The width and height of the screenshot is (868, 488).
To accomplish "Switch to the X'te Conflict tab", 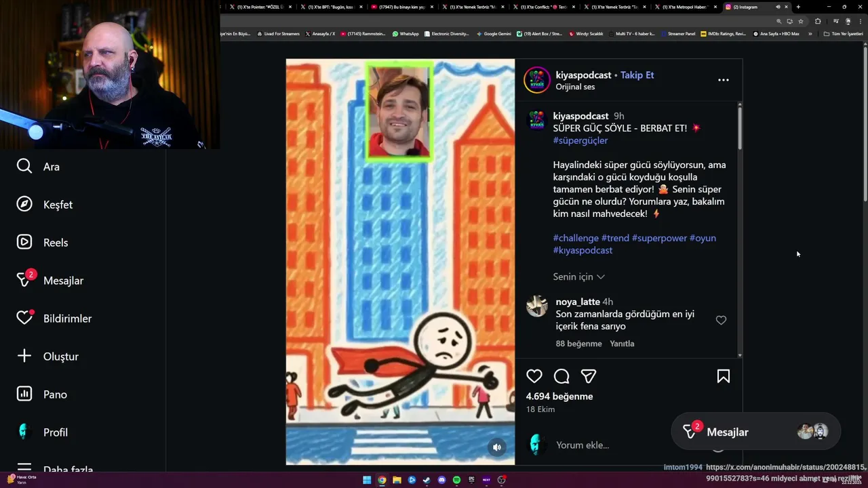I will pyautogui.click(x=544, y=7).
